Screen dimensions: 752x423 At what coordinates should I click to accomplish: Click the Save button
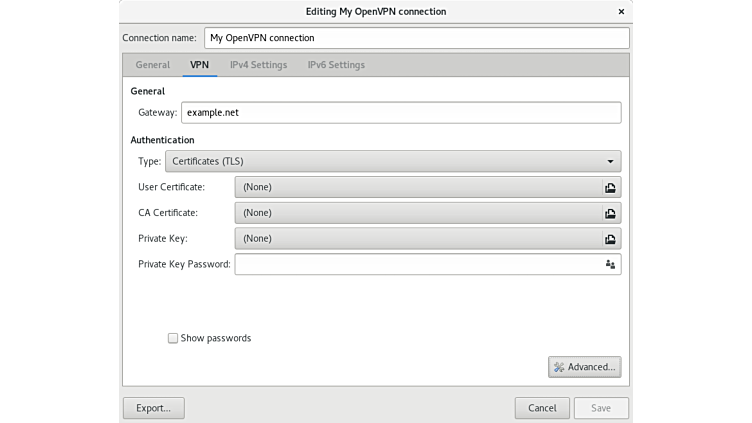click(x=601, y=408)
